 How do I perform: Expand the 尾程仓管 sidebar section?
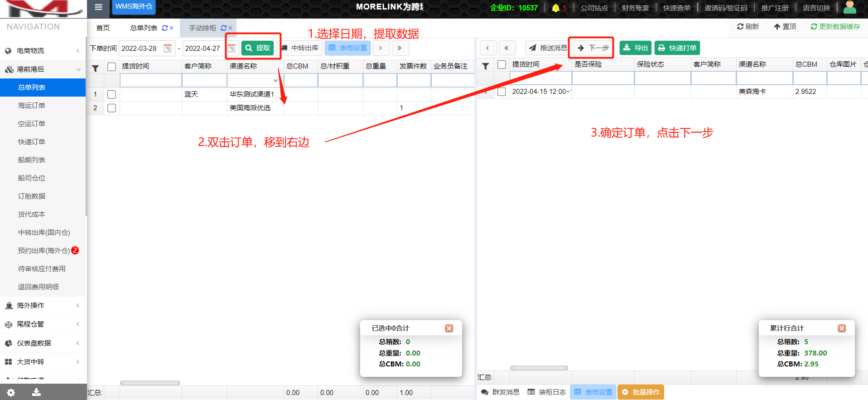[x=43, y=324]
